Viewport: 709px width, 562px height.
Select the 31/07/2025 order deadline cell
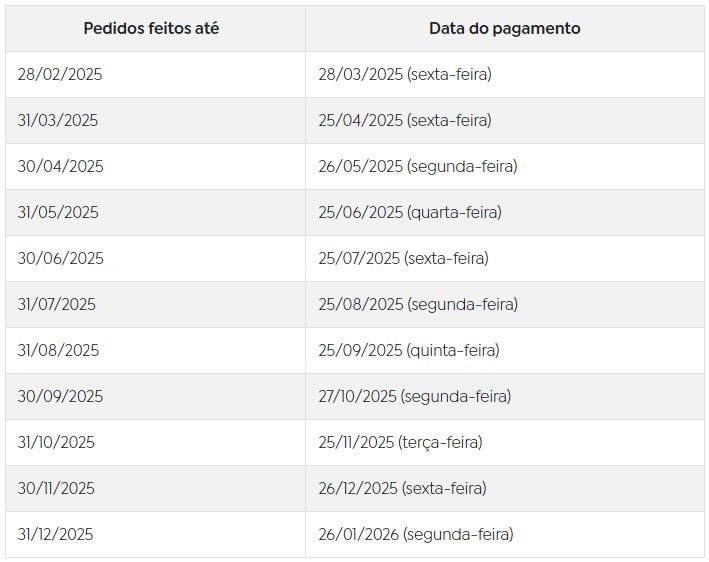tap(57, 304)
